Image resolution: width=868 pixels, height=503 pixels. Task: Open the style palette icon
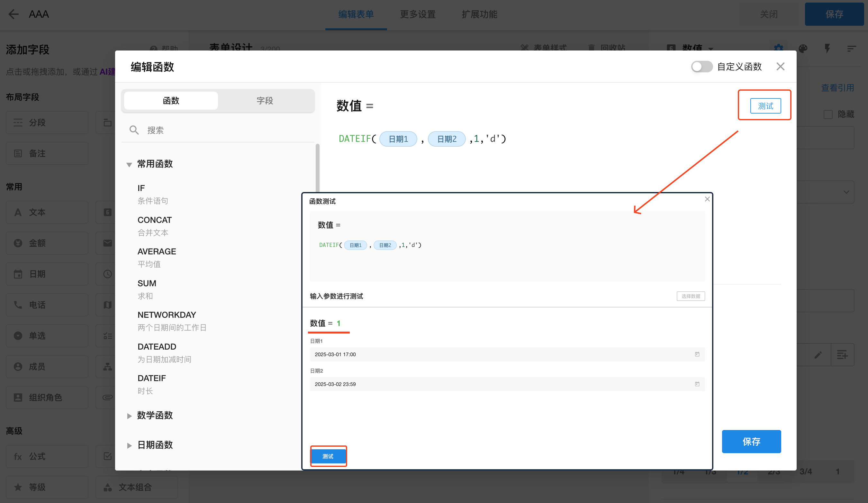pyautogui.click(x=803, y=49)
